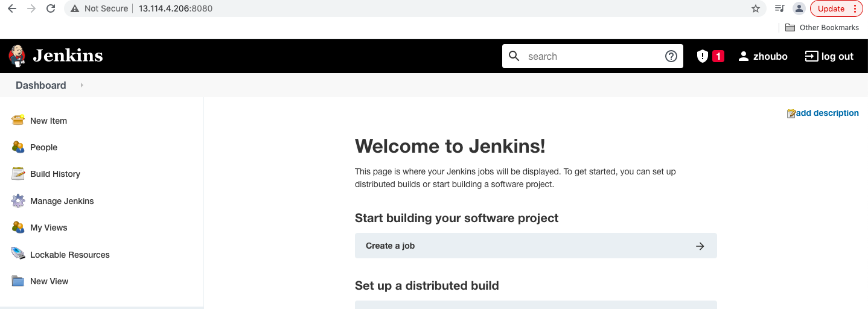Viewport: 868px width, 309px height.
Task: Click the arrow icon on Create a job
Action: (x=700, y=246)
